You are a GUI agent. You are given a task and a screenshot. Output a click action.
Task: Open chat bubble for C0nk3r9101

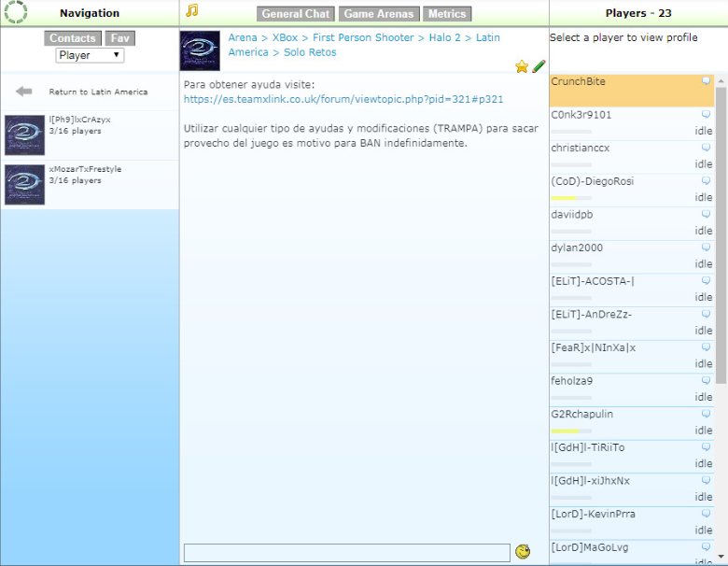click(706, 114)
